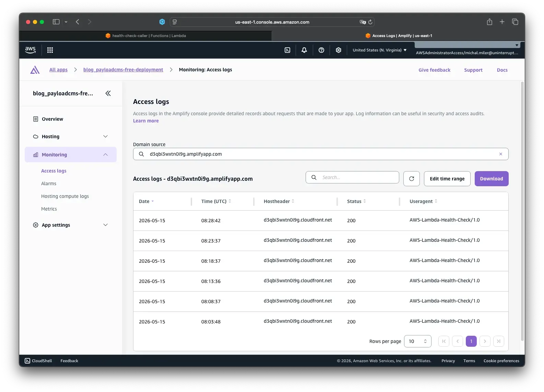
Task: Open the AWS console settings gear
Action: [339, 50]
